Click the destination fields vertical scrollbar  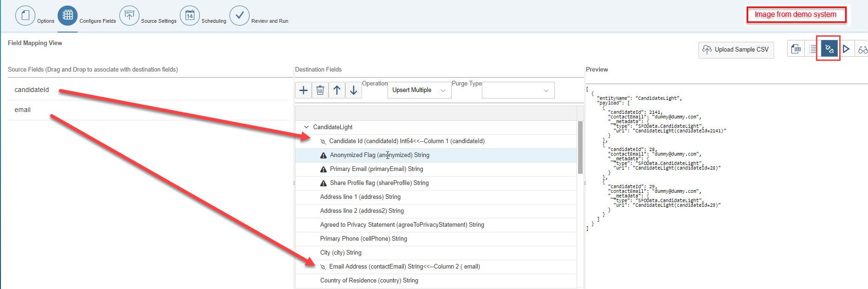pyautogui.click(x=580, y=147)
